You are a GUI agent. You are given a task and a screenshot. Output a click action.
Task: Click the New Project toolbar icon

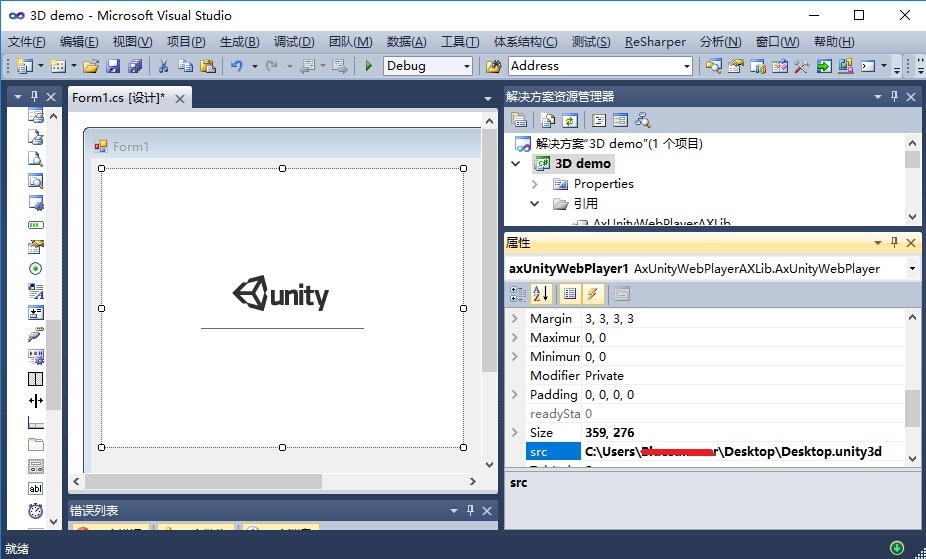[24, 66]
